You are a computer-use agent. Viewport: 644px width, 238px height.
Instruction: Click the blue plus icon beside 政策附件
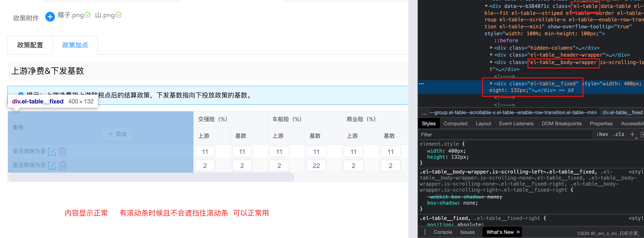pos(50,16)
